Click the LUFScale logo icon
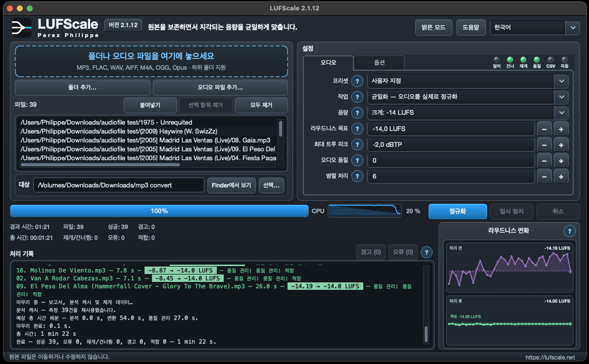The image size is (589, 364). (x=21, y=28)
